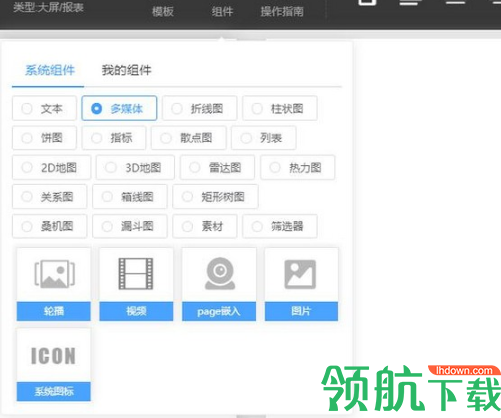The image size is (501, 418).
Task: Select the 图片 image component icon
Action: [300, 274]
